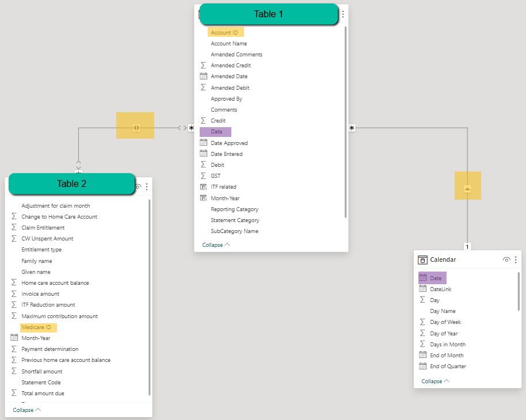Collapse the Calendar table fields
This screenshot has height=420, width=526.
(x=435, y=381)
